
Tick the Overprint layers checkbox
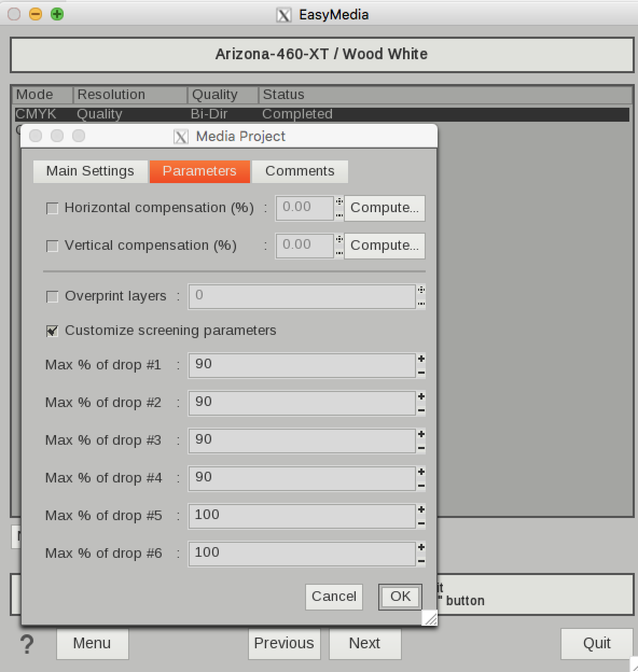point(52,297)
